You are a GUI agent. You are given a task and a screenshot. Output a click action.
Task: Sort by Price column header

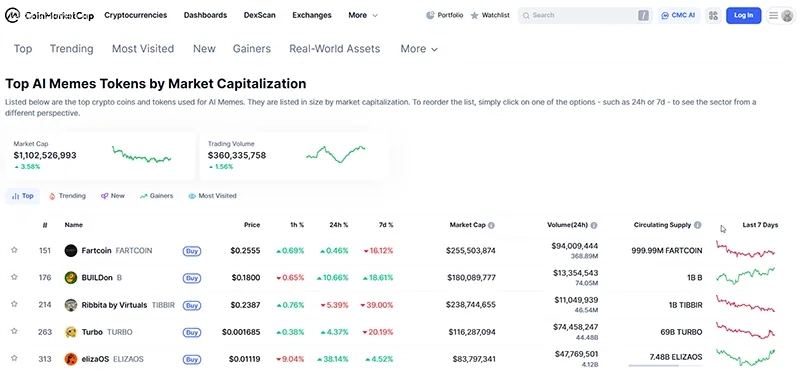(x=252, y=225)
